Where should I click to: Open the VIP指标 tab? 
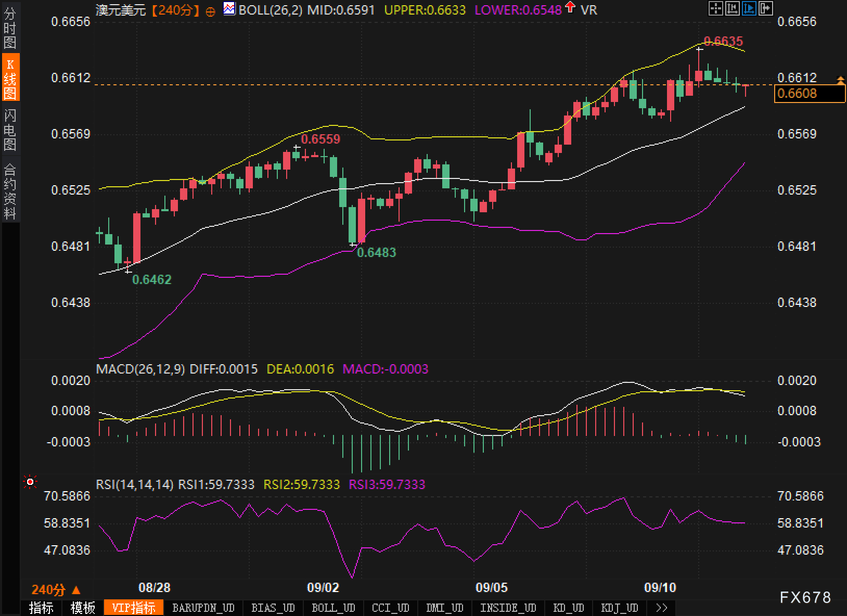tap(134, 608)
